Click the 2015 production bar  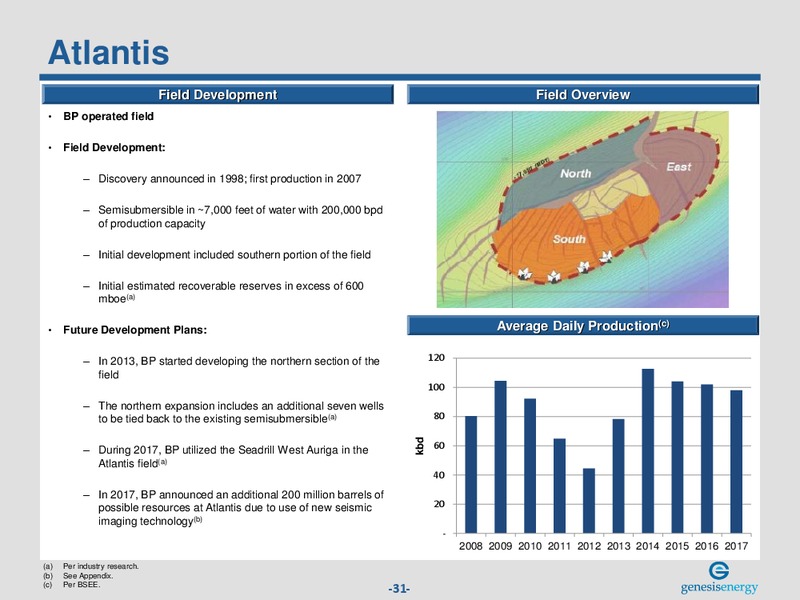point(678,458)
